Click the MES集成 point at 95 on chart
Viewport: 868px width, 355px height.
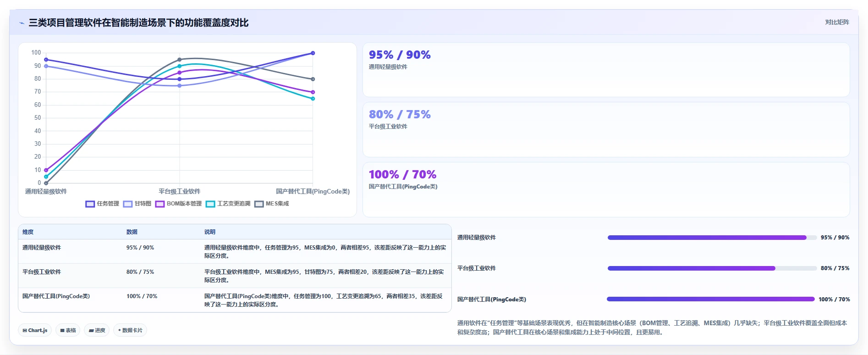click(180, 60)
